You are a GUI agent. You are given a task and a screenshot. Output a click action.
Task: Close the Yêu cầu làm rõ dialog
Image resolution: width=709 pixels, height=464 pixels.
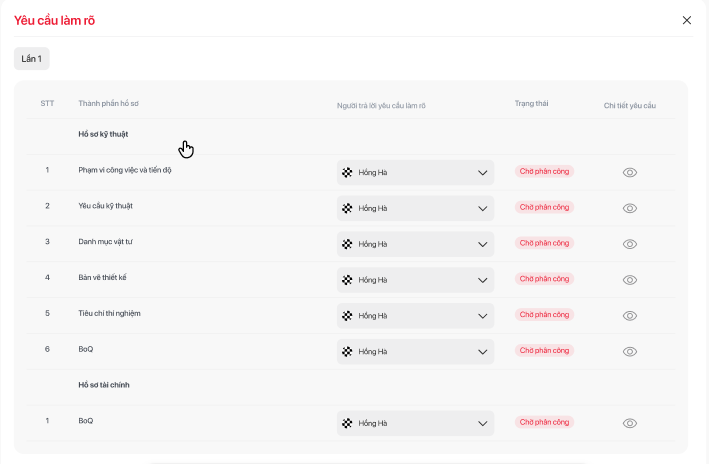pos(686,20)
